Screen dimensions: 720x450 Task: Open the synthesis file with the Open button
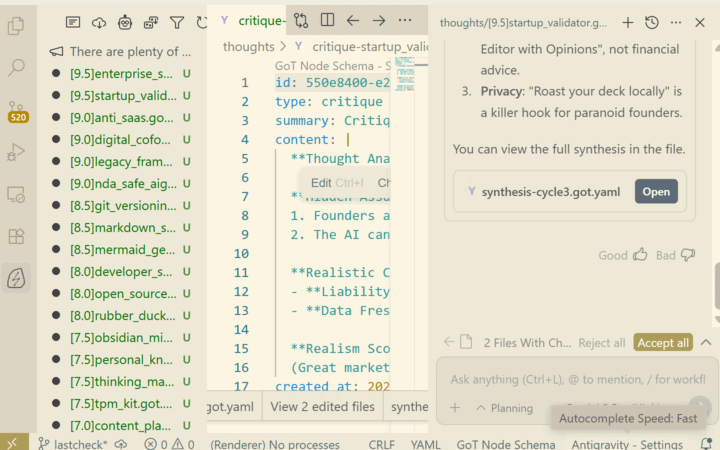point(656,191)
